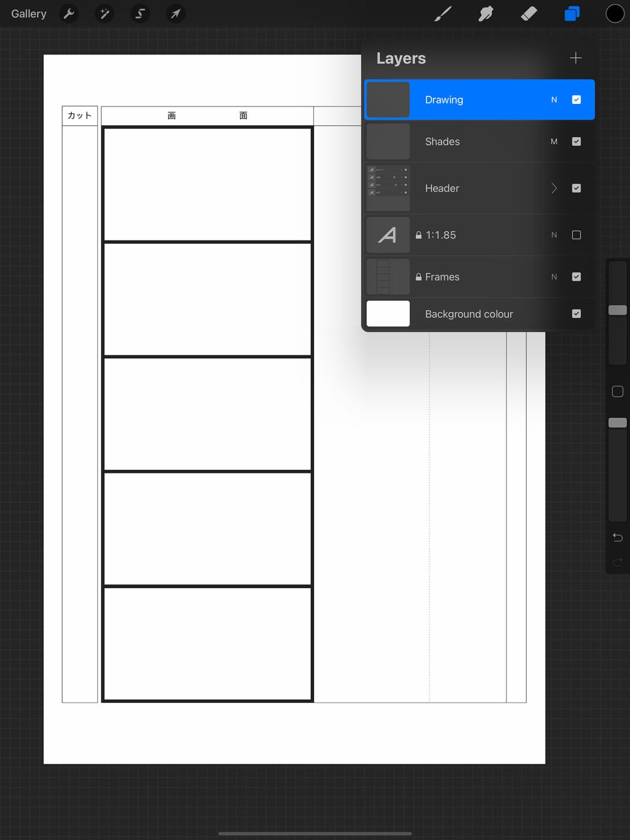
Task: Open blend mode N for Frames layer
Action: point(554,277)
